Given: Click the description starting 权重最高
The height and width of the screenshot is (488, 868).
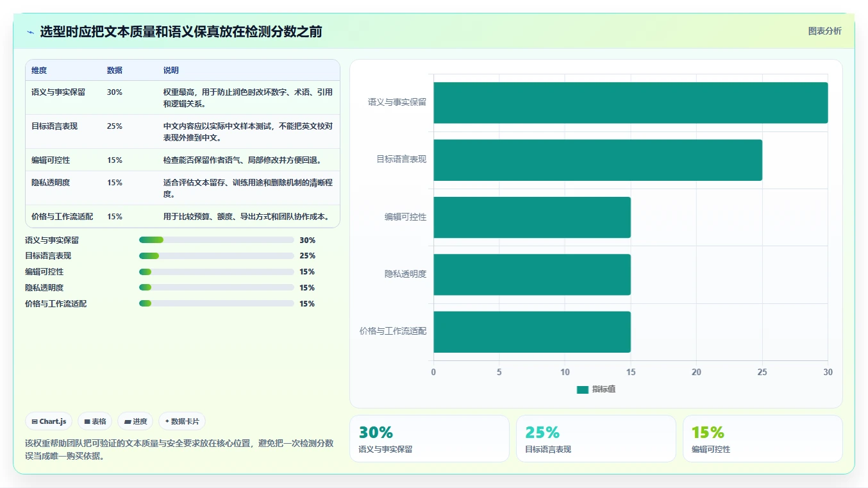Looking at the screenshot, I should click(248, 98).
